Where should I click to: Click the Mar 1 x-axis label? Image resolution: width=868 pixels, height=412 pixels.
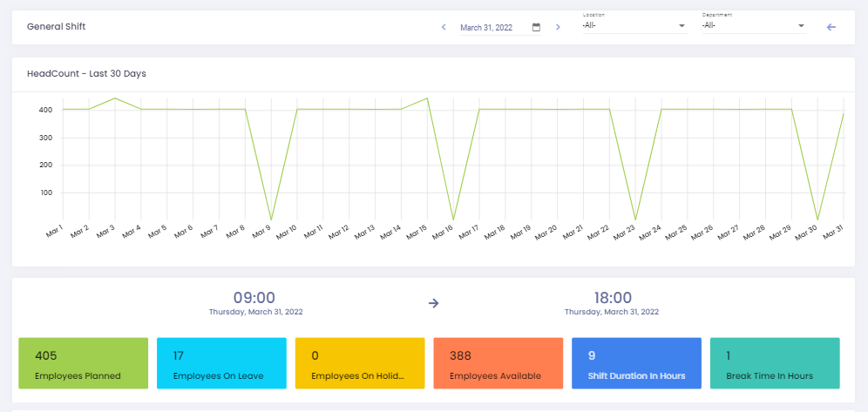(x=54, y=231)
